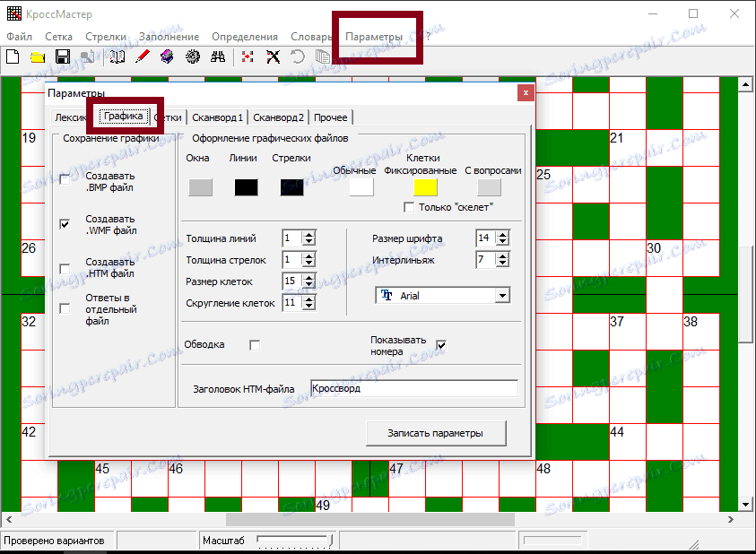Increase 'Толщина стрелок' with the up arrow
Viewport: 756px width, 554px height.
pyautogui.click(x=309, y=256)
